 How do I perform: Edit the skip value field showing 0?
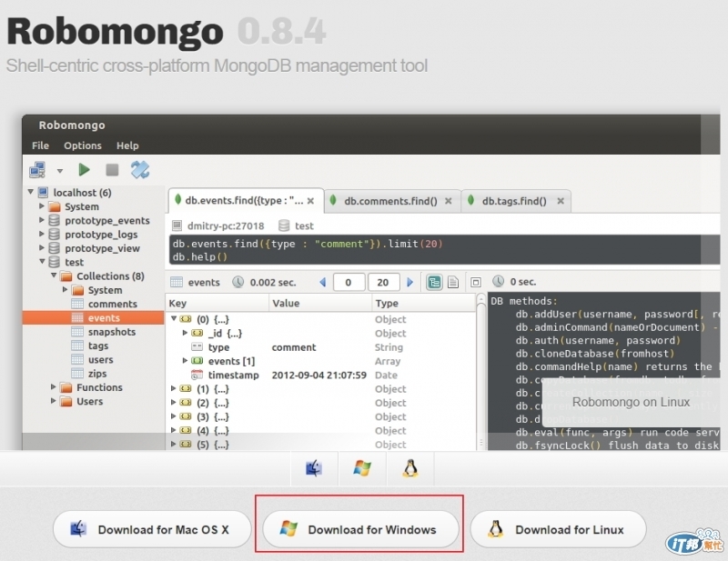click(349, 282)
